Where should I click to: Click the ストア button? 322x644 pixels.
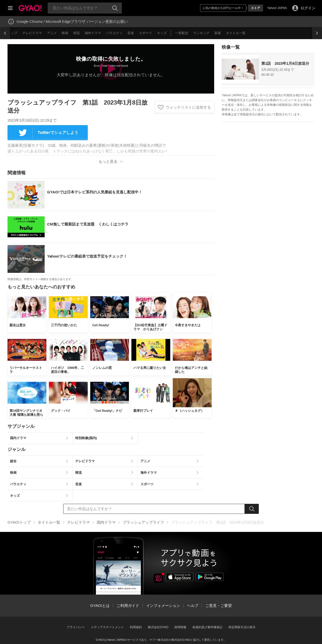256,8
